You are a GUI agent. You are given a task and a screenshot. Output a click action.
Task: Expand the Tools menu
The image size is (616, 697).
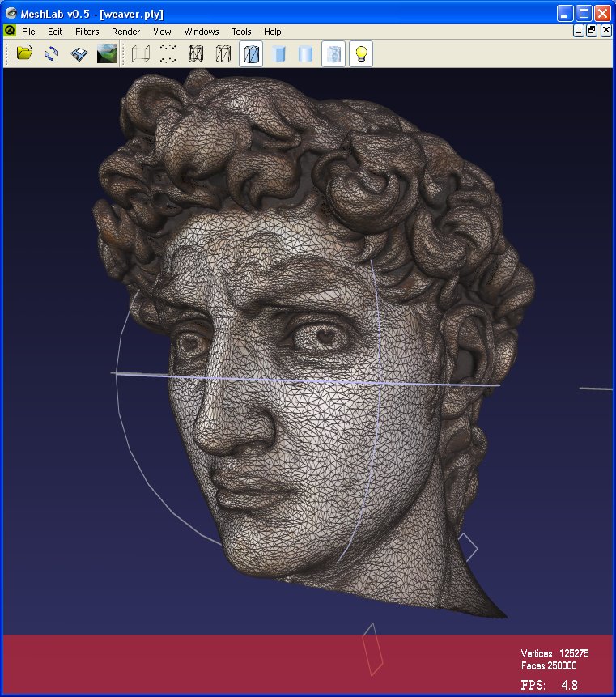click(241, 32)
